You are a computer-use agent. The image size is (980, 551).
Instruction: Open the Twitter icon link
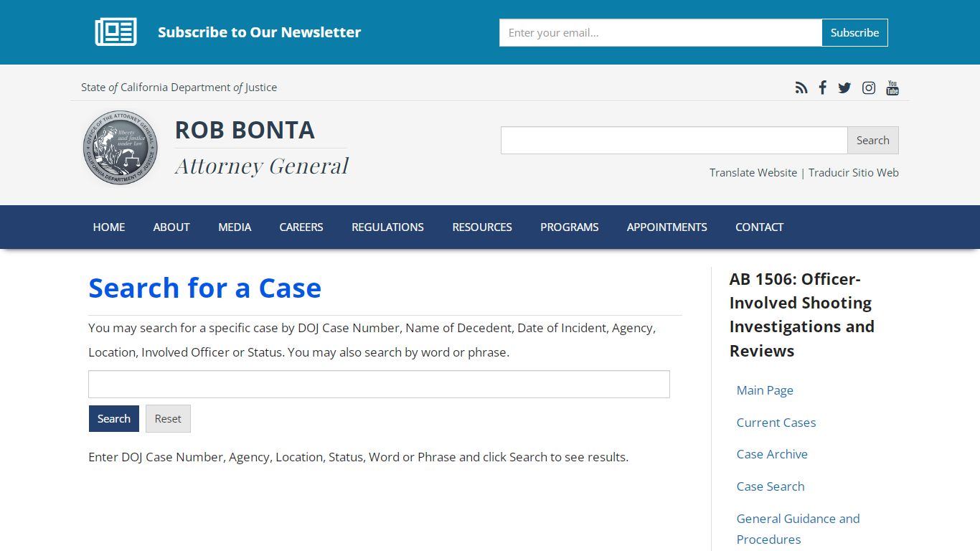pos(844,88)
